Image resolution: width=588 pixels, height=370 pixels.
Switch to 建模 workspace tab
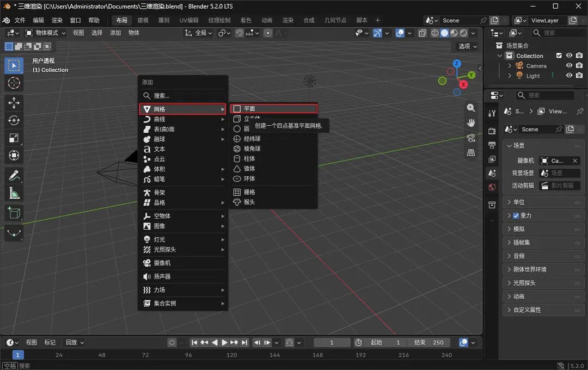(143, 20)
